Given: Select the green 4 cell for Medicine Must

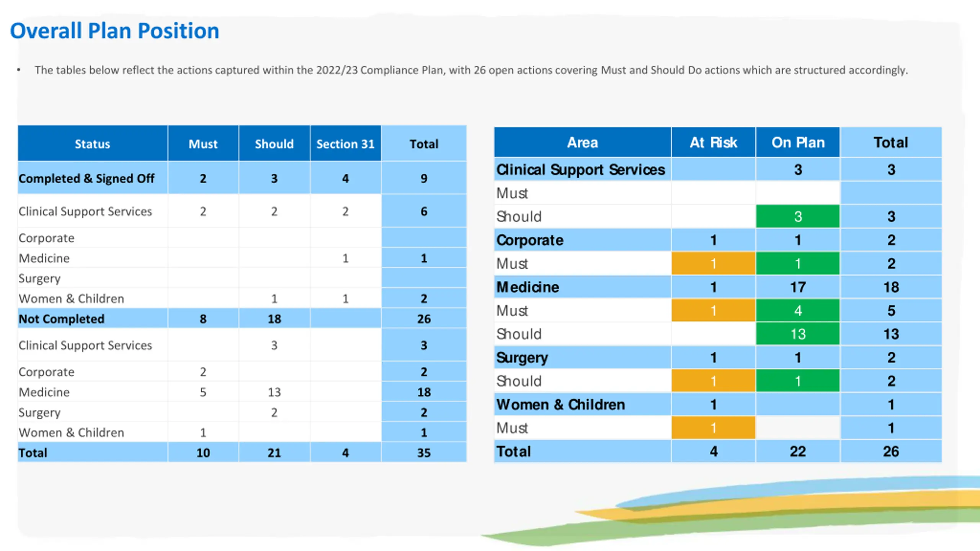Looking at the screenshot, I should point(798,310).
